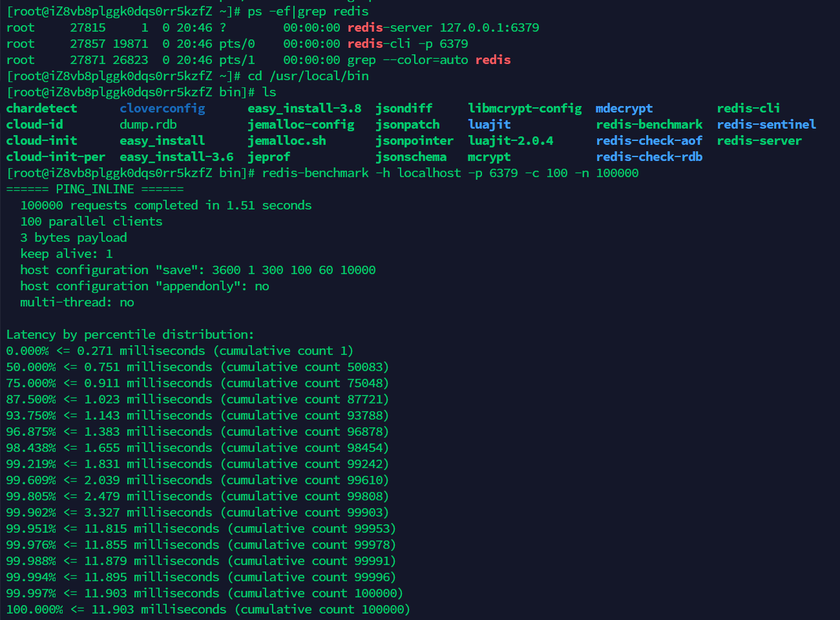Click the 93.750% latency row
840x620 pixels.
[198, 416]
